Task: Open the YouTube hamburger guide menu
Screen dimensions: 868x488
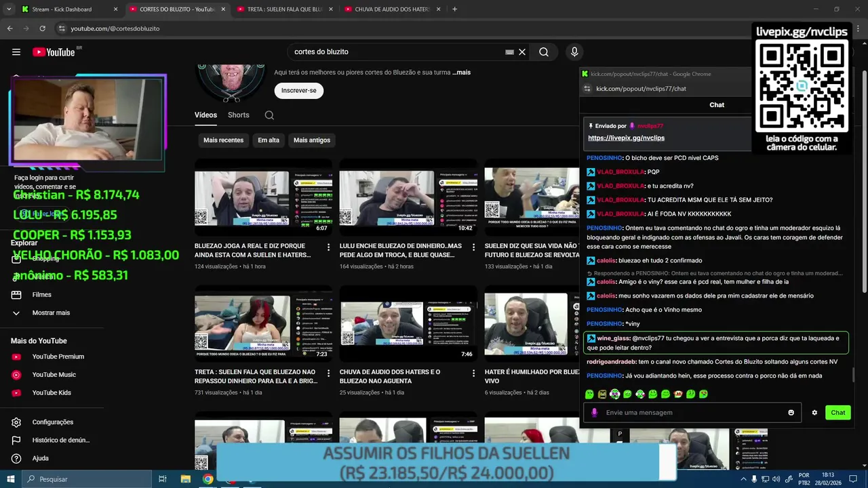Action: 16,52
